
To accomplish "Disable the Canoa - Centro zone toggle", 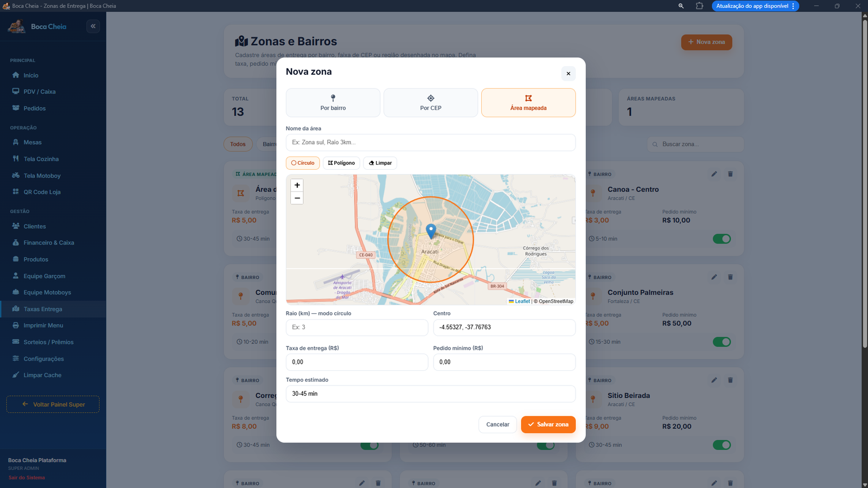I will point(722,239).
